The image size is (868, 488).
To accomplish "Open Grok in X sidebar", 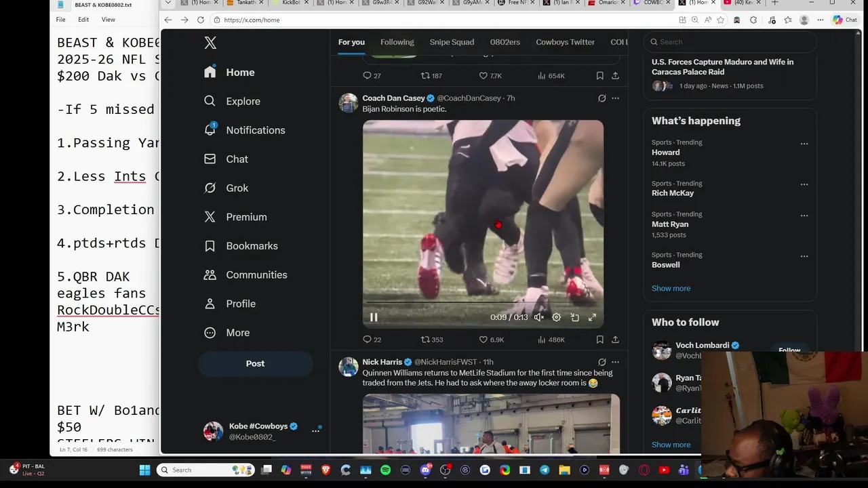I will tap(226, 188).
